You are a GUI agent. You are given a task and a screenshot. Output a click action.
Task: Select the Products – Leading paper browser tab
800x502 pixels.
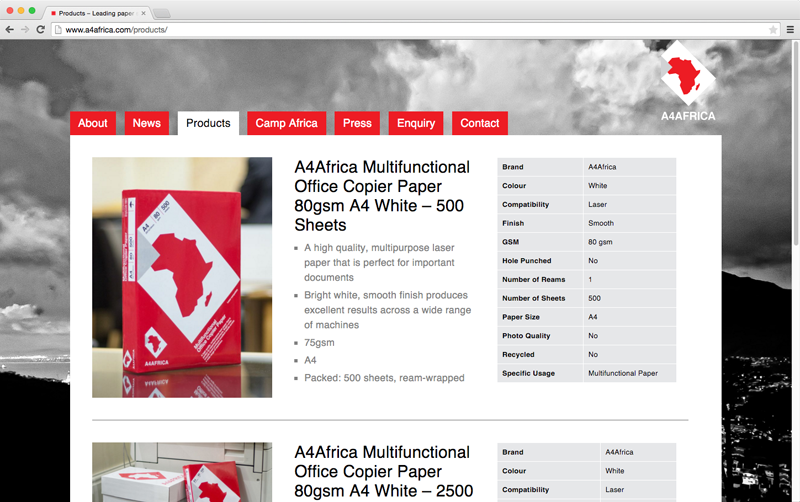(96, 13)
